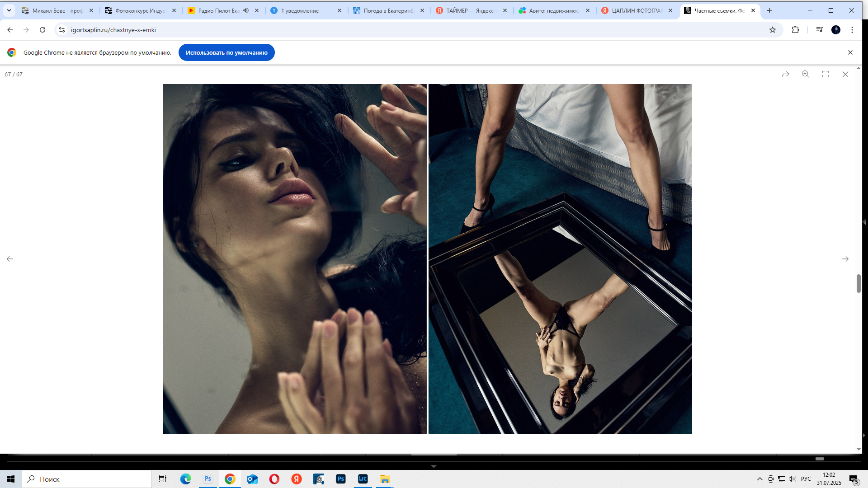Expand hidden system tray icons
868x488 pixels.
[759, 479]
